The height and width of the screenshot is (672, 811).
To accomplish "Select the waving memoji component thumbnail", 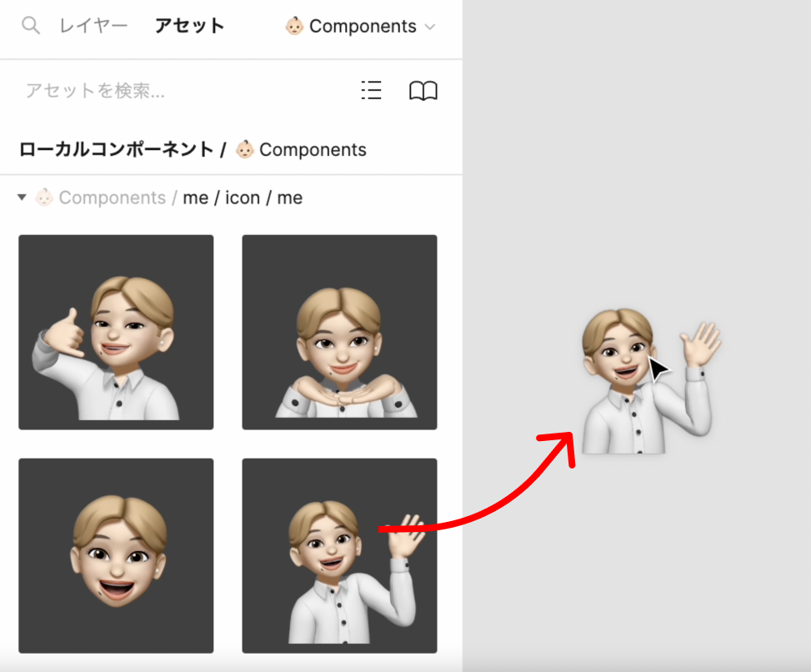I will 339,555.
